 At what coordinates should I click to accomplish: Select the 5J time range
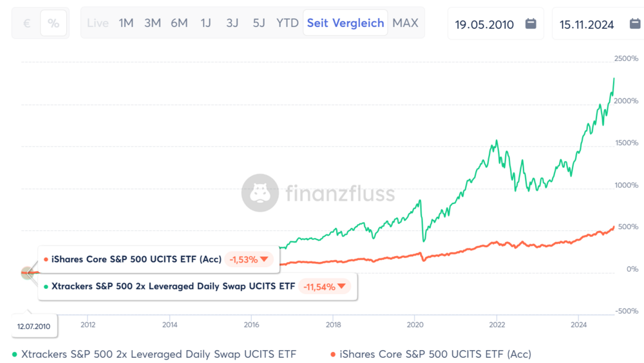click(259, 23)
